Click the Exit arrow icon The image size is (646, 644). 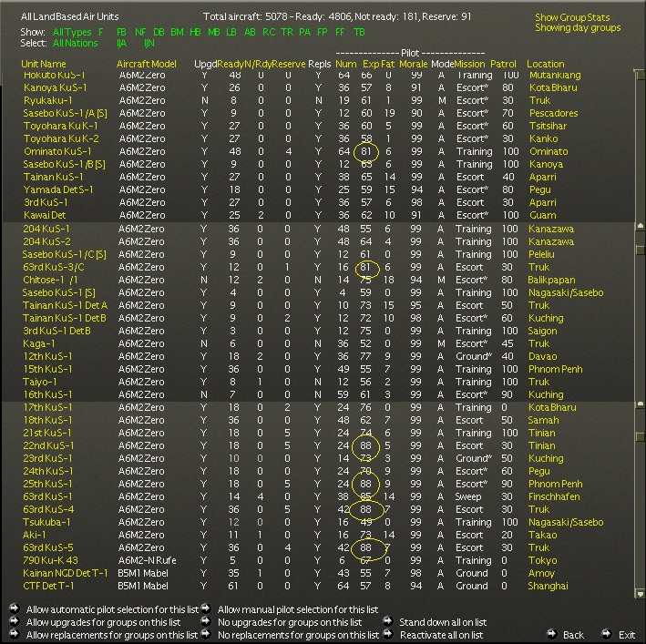(607, 634)
